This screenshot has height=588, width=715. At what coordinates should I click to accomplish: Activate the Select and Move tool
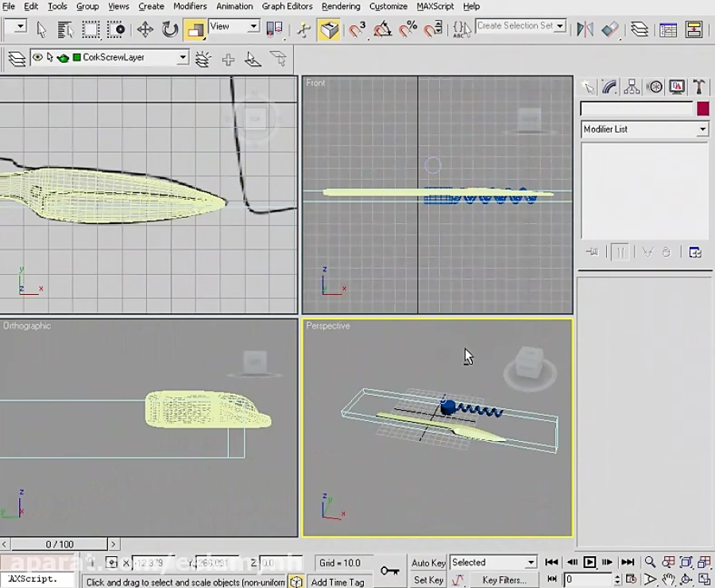point(145,30)
